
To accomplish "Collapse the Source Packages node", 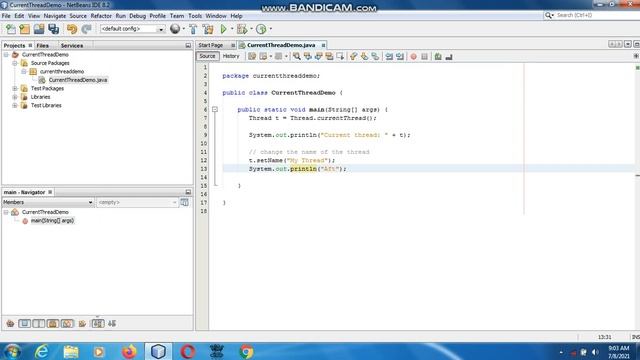I will [x=15, y=63].
